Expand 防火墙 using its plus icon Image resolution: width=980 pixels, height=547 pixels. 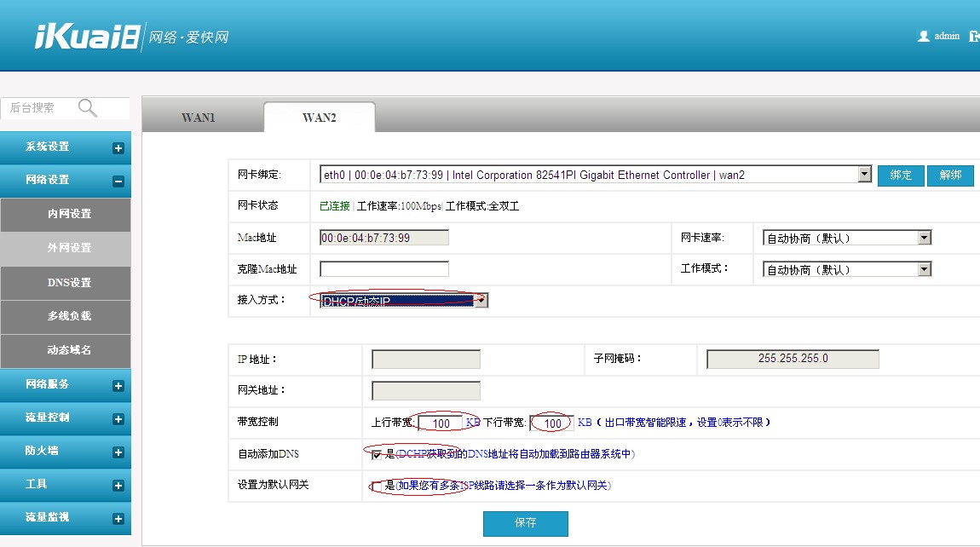tap(120, 451)
